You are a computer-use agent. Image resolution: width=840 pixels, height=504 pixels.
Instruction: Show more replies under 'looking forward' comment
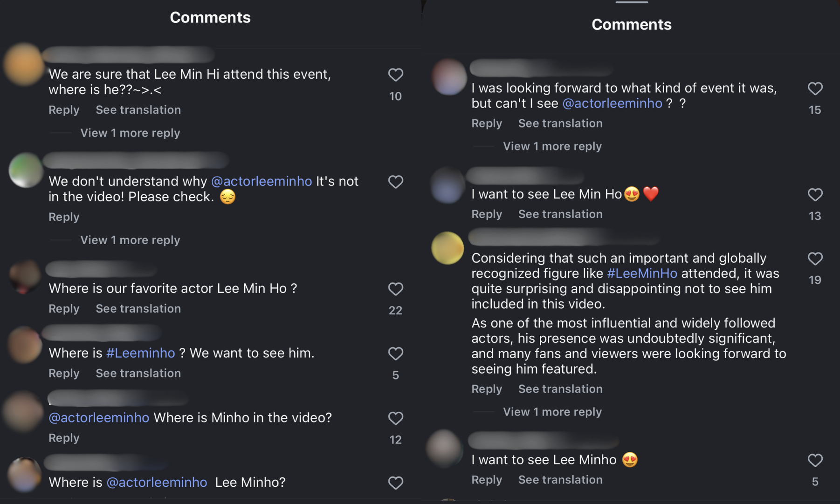point(552,146)
